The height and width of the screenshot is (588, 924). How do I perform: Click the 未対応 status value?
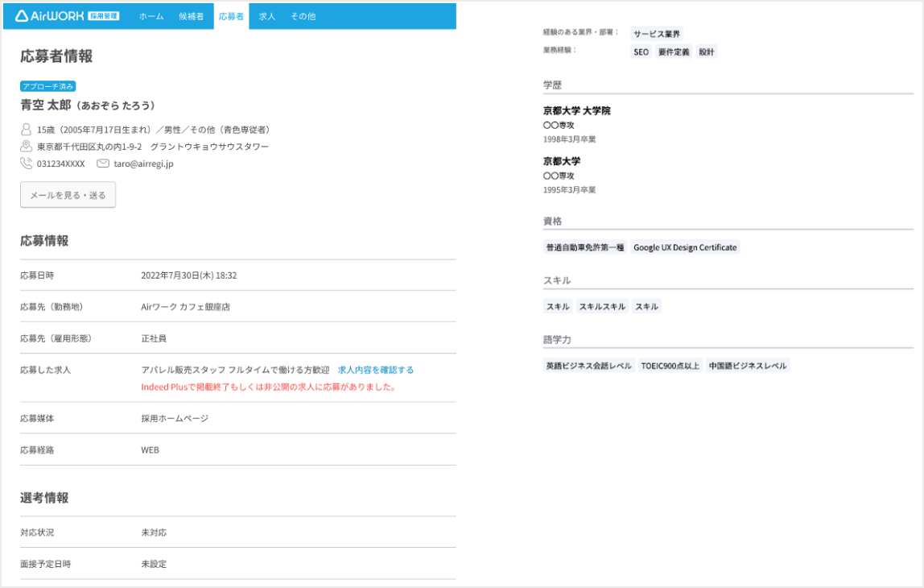tap(154, 532)
